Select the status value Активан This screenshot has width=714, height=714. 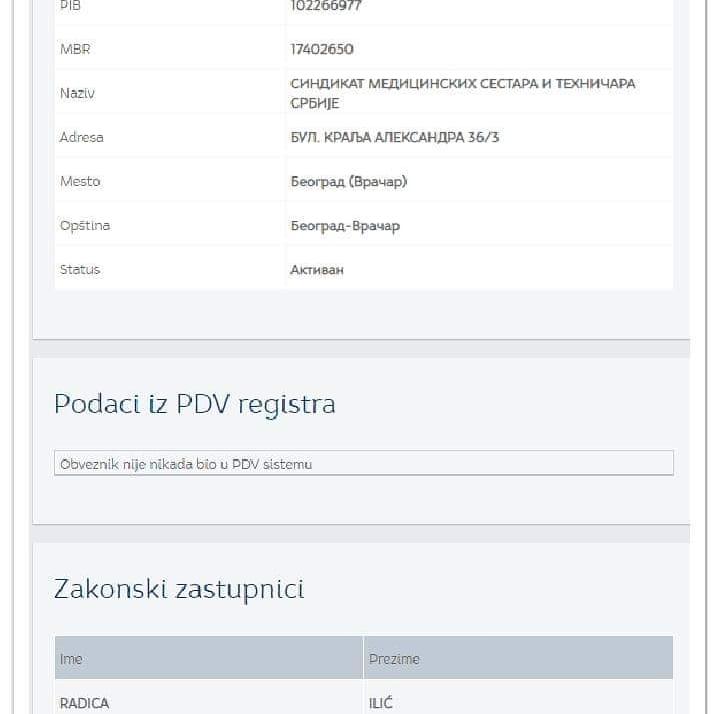click(x=317, y=270)
